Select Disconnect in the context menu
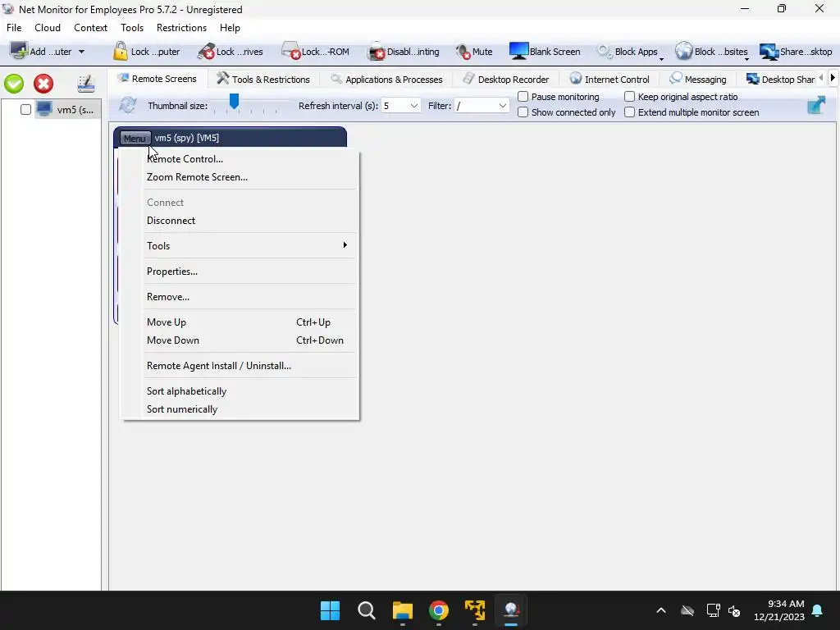 tap(239, 220)
